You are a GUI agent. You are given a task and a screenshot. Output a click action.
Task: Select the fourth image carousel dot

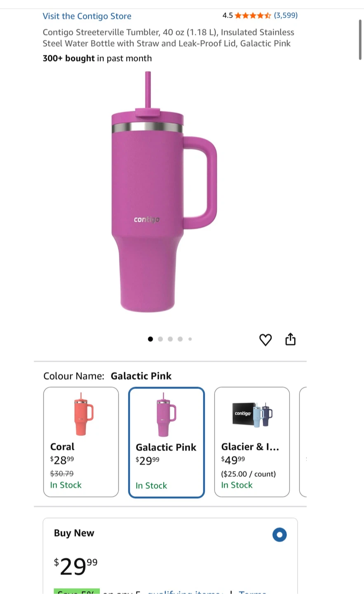point(180,339)
